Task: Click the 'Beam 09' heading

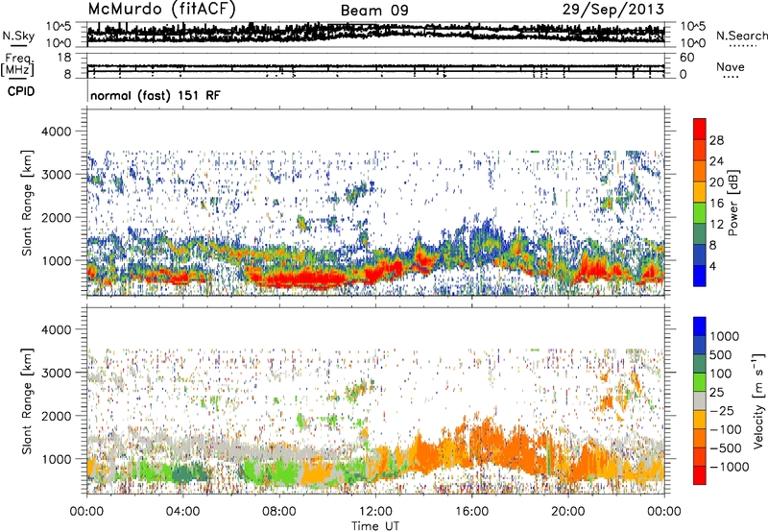Action: [x=374, y=11]
